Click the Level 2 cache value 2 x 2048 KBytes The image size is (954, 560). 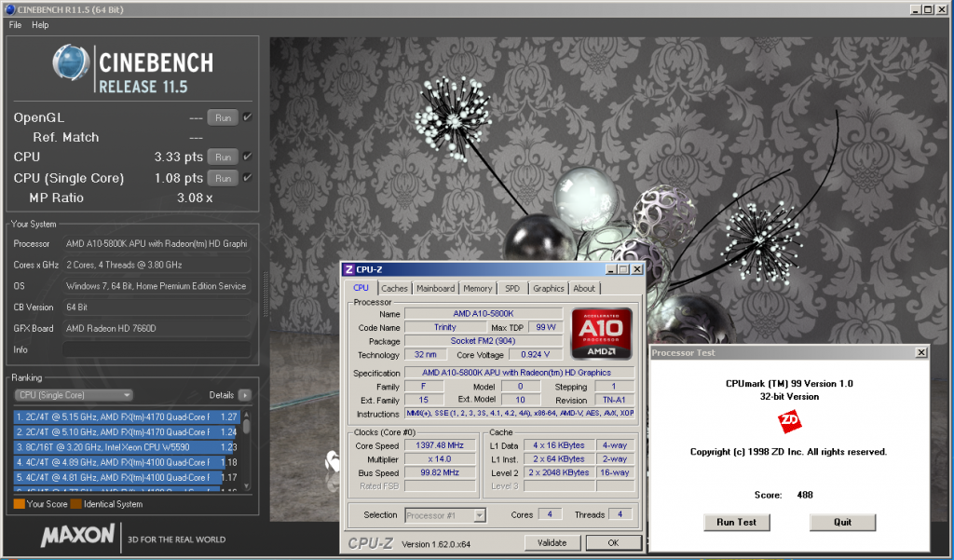[559, 472]
